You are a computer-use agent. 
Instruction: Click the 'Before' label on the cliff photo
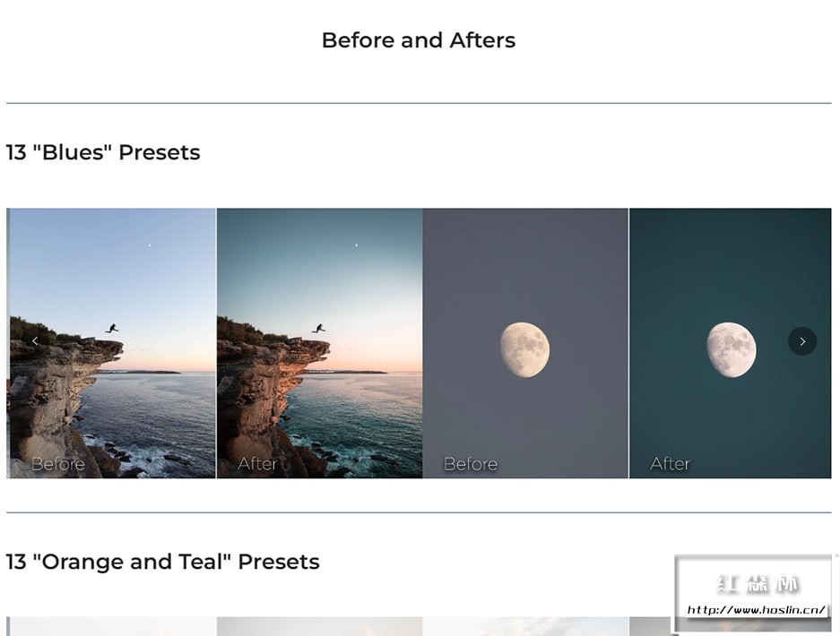click(x=58, y=464)
